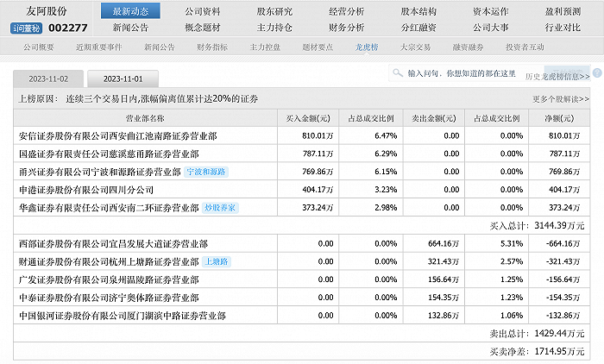Open 财务指标 sub-tab

click(x=212, y=47)
